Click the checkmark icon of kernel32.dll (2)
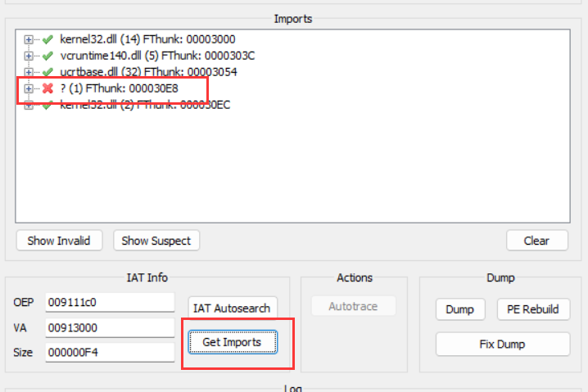The image size is (588, 392). point(47,105)
